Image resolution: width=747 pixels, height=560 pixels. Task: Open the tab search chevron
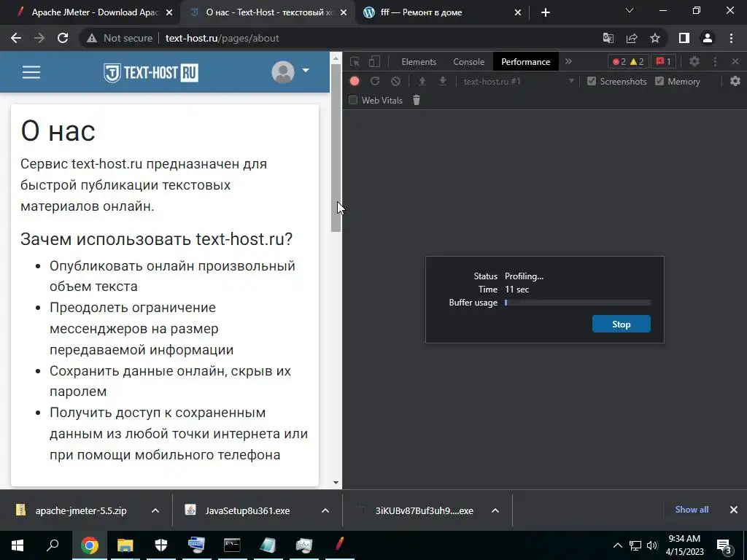coord(630,10)
